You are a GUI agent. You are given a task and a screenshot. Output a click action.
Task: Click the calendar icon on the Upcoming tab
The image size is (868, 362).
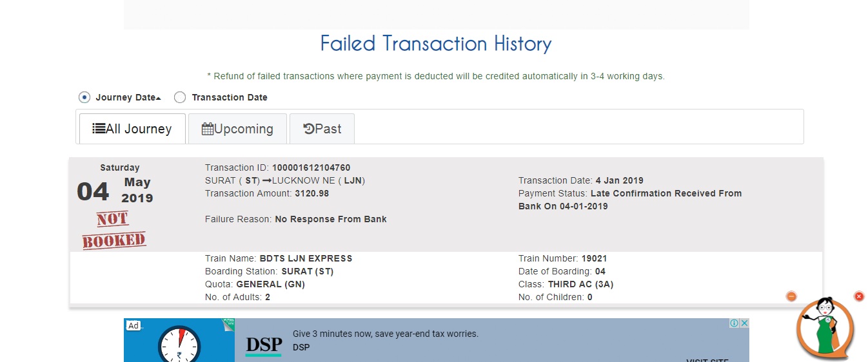click(208, 129)
